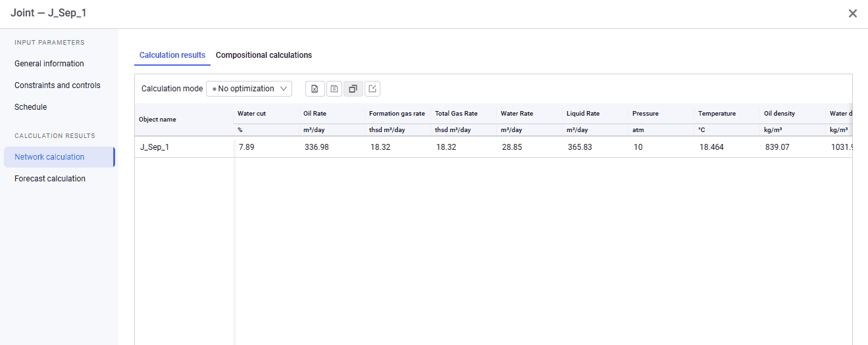The height and width of the screenshot is (345, 868).
Task: Click the atm unit label under Pressure
Action: (x=638, y=130)
